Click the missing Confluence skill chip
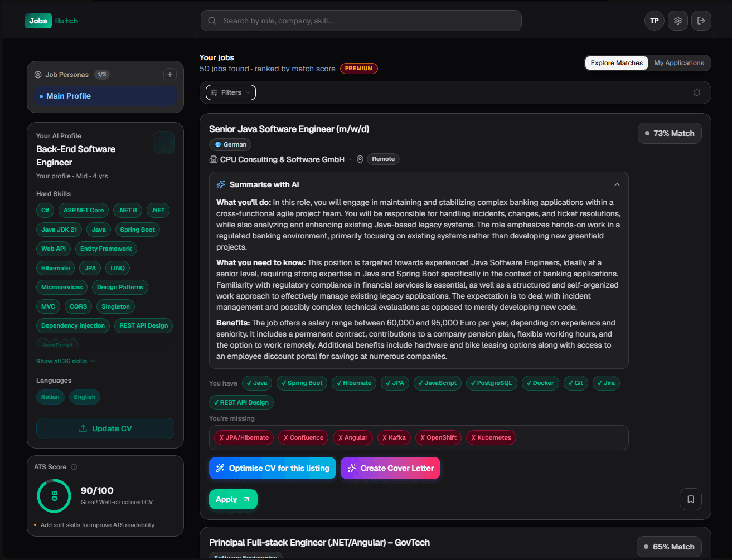The height and width of the screenshot is (560, 732). pyautogui.click(x=303, y=437)
